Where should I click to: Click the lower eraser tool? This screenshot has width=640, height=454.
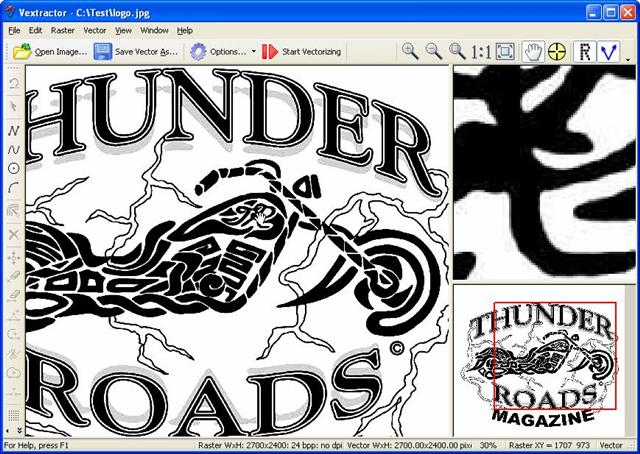14,295
